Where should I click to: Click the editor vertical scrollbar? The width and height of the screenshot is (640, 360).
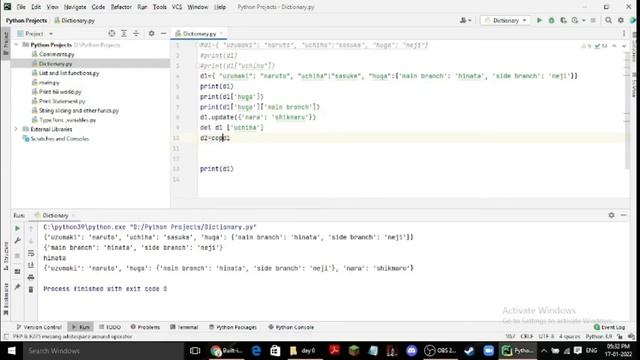[627, 110]
